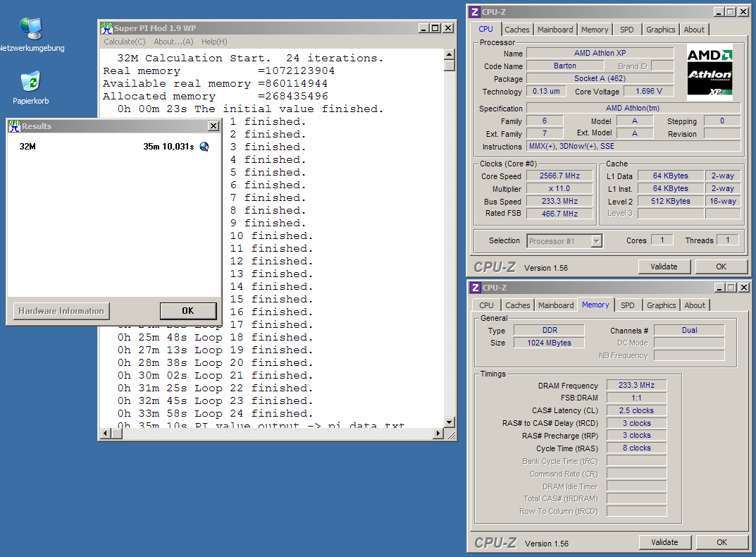Switch to Graphics tab in bottom CPU-Z

click(661, 305)
